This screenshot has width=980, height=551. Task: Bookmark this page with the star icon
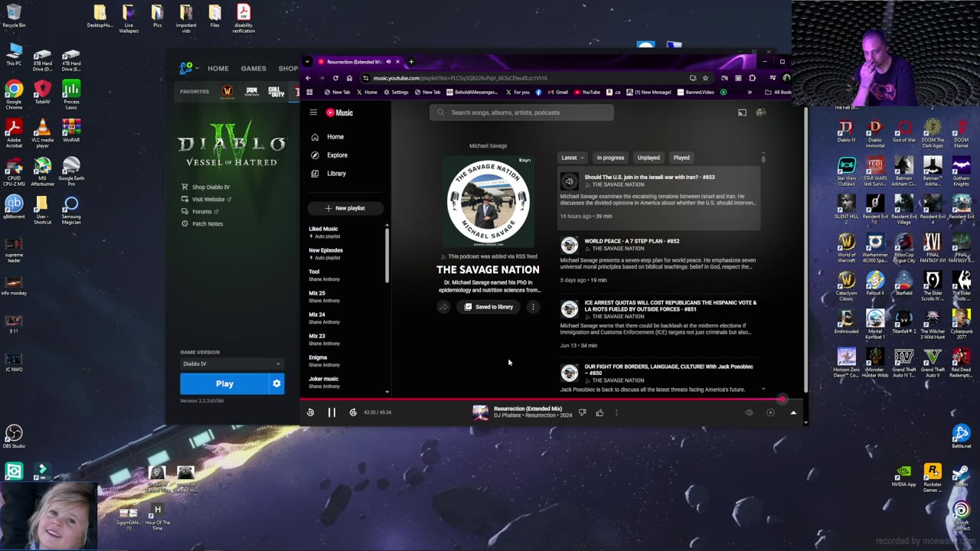coord(705,78)
